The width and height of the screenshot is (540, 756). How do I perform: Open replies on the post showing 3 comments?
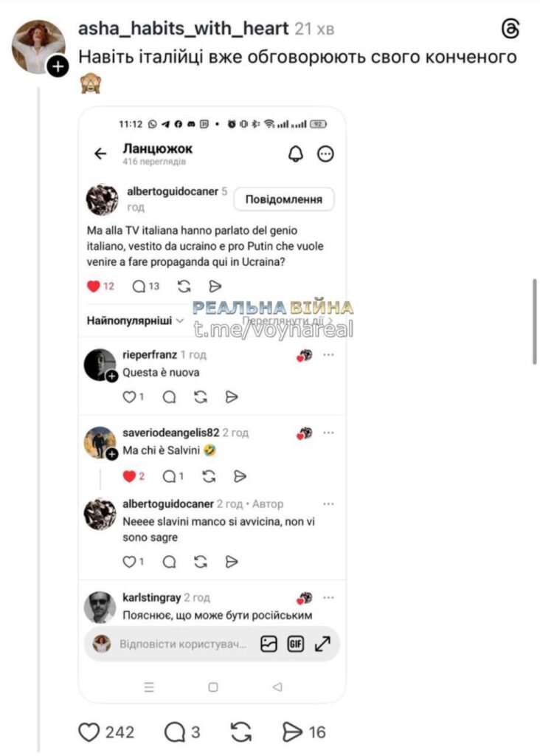point(174,732)
